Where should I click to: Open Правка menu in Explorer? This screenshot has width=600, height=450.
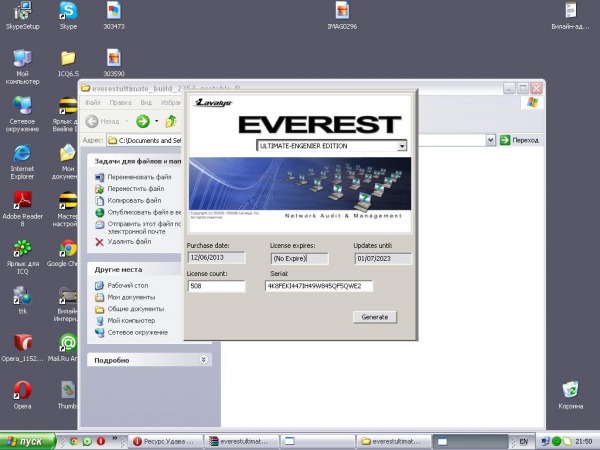click(120, 103)
